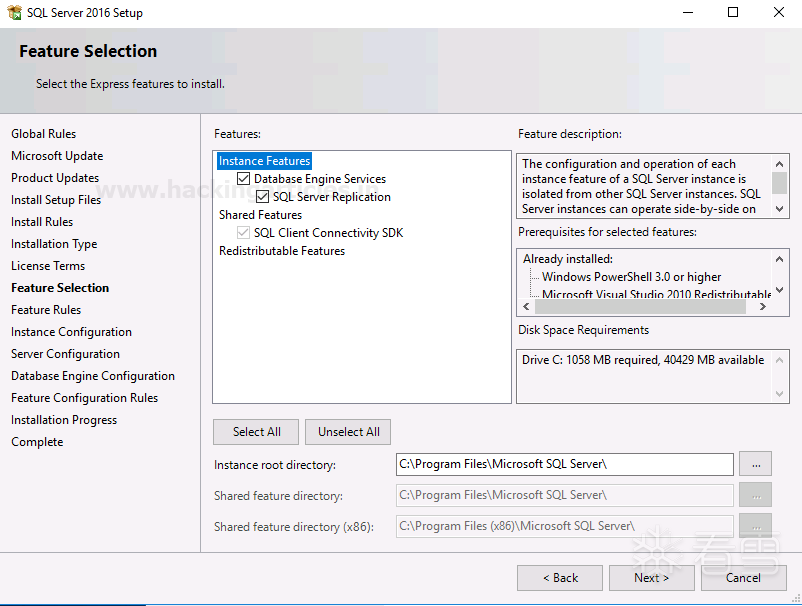Browse for Instance root directory
This screenshot has width=802, height=606.
[755, 464]
